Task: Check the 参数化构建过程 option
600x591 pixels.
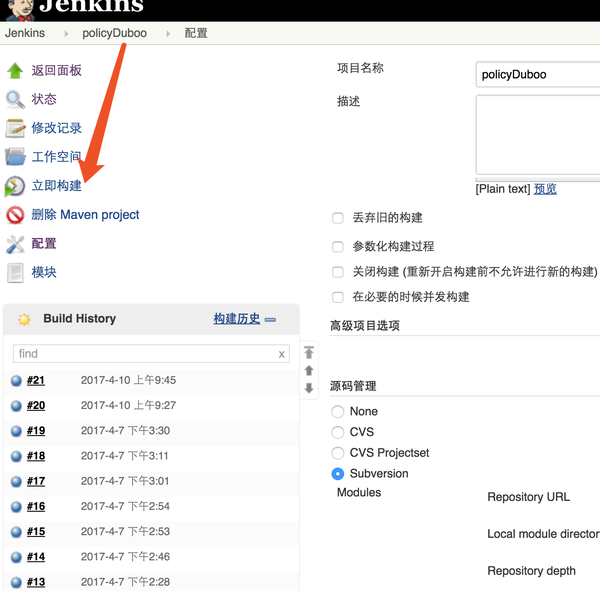Action: pos(338,247)
